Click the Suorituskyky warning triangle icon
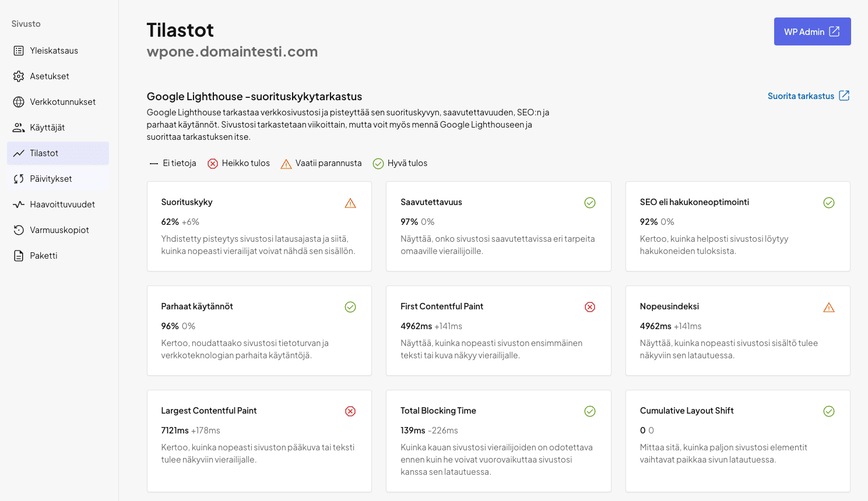 (x=350, y=203)
